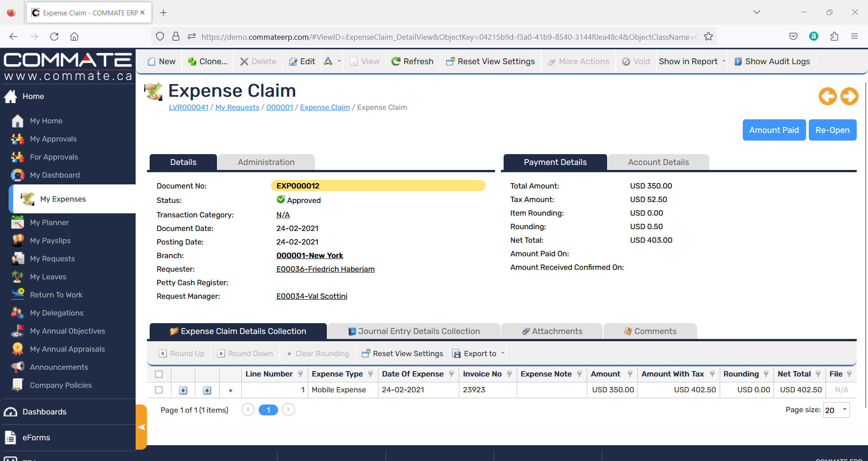Click the New document toolbar button
Image resolution: width=868 pixels, height=461 pixels.
point(161,61)
